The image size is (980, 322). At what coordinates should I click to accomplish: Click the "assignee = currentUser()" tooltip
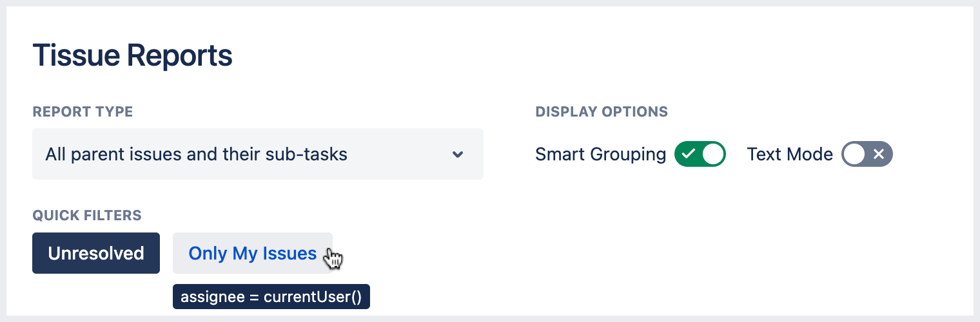[x=271, y=297]
